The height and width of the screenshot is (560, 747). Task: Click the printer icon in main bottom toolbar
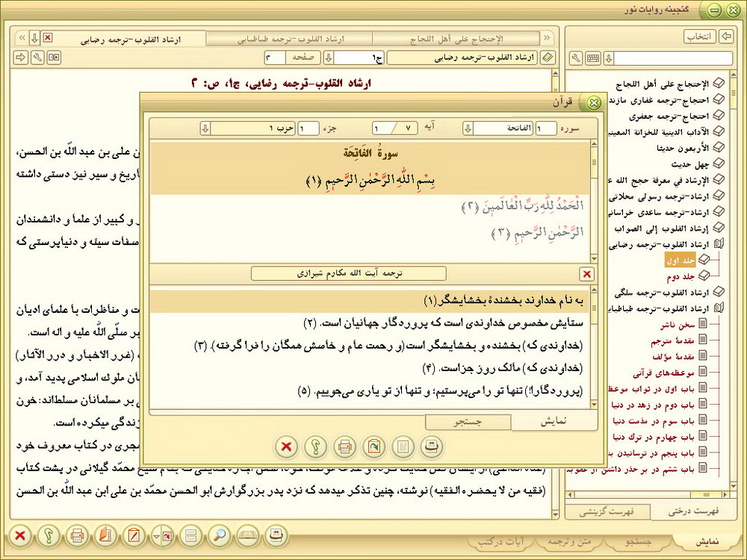[x=77, y=535]
